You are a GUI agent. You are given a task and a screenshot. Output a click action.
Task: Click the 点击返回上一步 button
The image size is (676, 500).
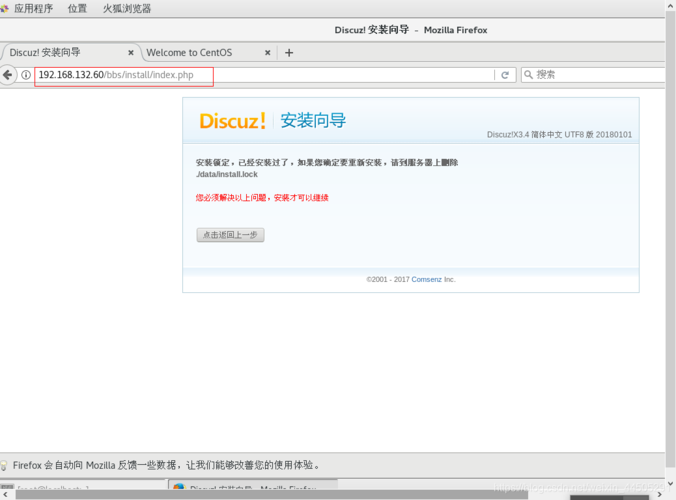[230, 235]
